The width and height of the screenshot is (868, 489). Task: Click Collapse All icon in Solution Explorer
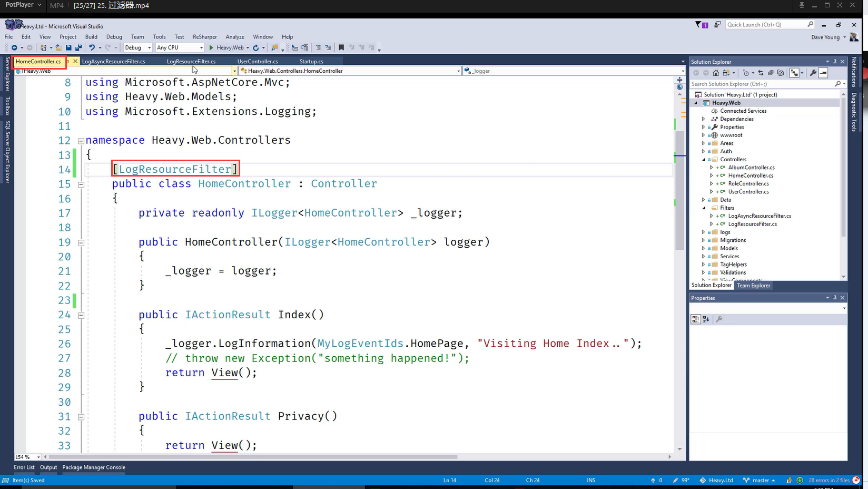[x=771, y=73]
